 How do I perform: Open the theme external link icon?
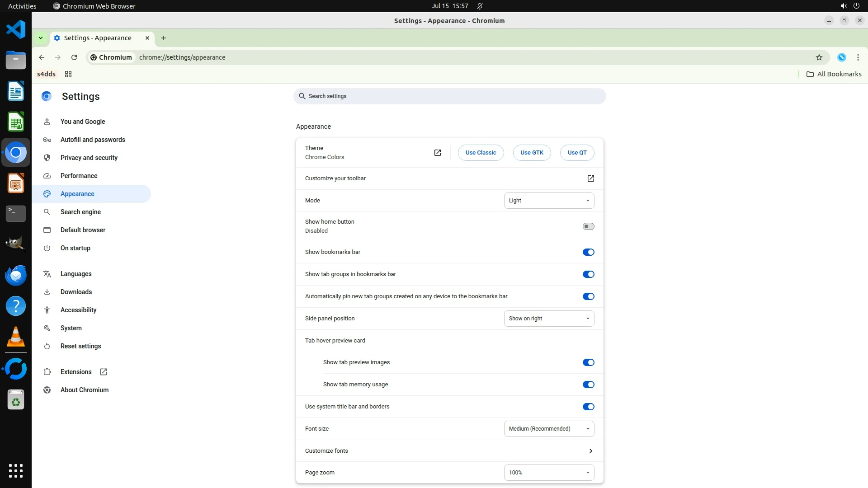437,153
